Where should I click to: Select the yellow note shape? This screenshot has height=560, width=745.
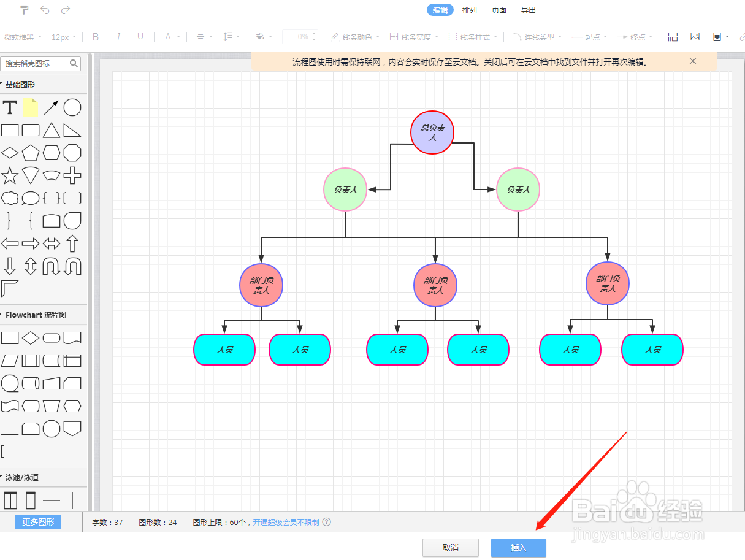30,107
